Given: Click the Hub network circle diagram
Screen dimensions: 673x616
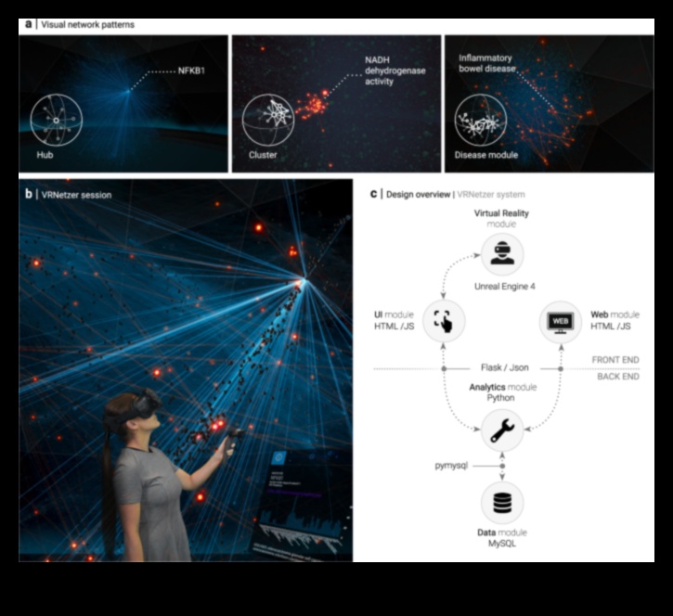Looking at the screenshot, I should click(57, 121).
